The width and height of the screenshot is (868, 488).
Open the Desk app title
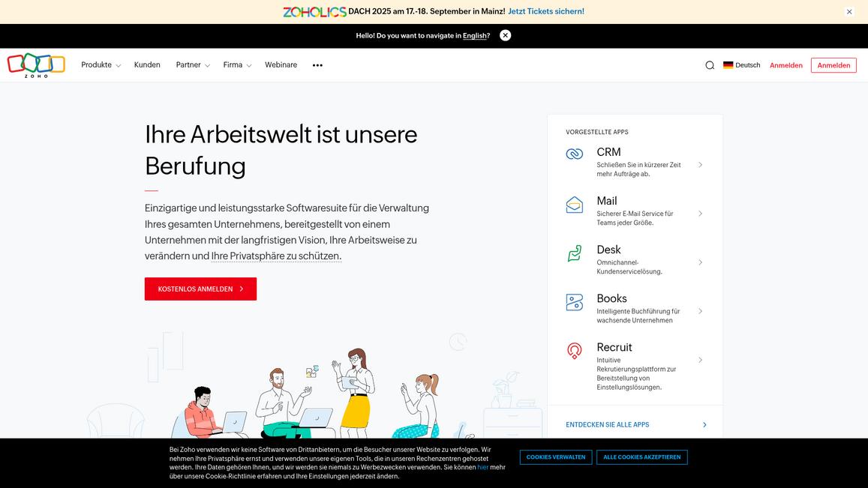[608, 250]
